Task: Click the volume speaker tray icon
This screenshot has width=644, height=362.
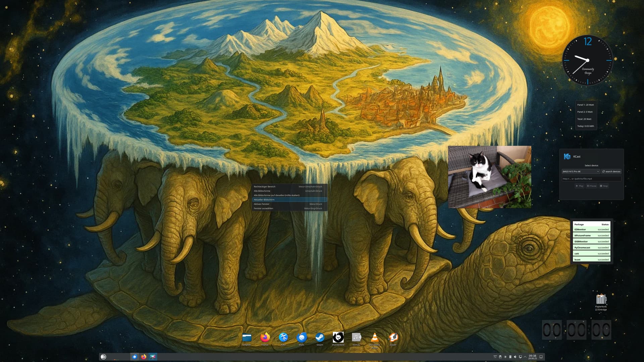Action: click(515, 357)
